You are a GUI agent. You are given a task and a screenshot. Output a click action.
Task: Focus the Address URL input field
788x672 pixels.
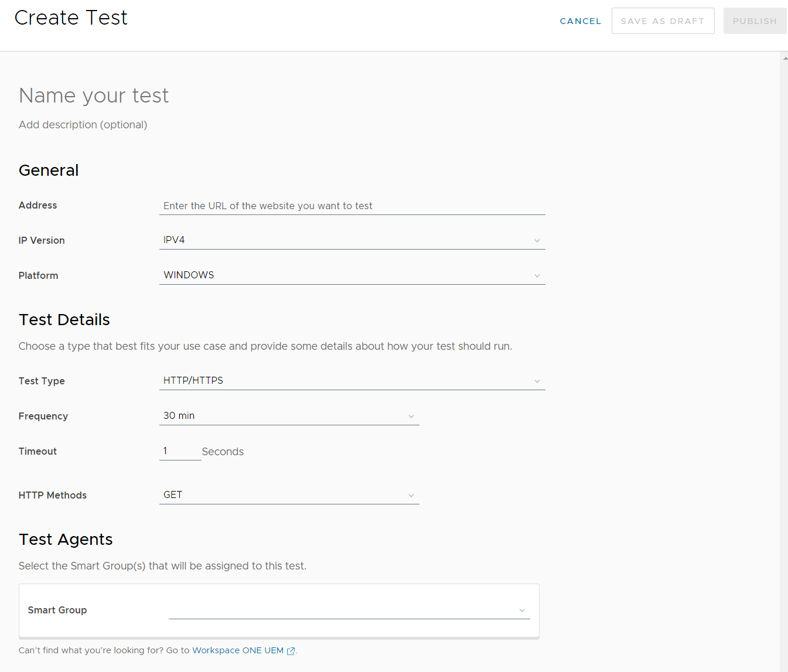coord(352,206)
